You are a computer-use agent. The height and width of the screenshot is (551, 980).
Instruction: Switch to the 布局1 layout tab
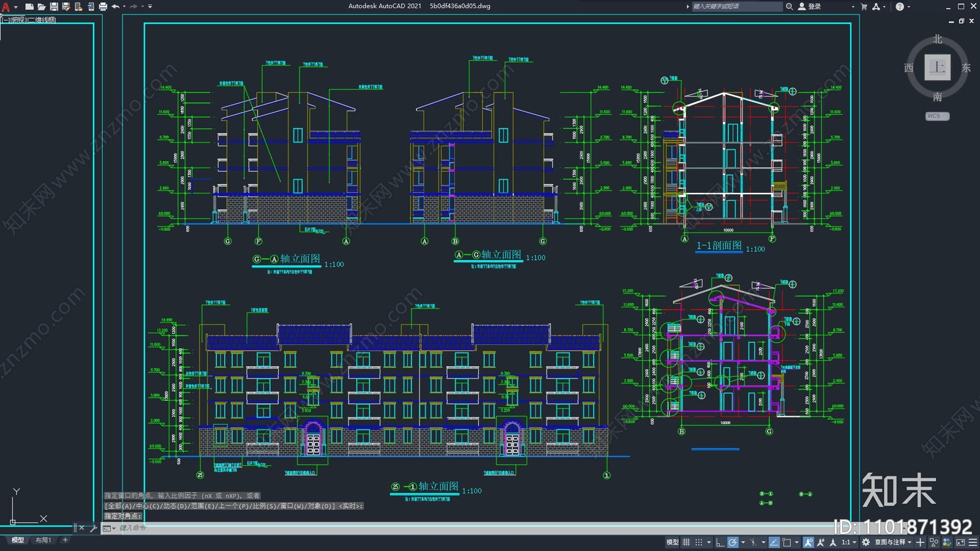[x=43, y=540]
